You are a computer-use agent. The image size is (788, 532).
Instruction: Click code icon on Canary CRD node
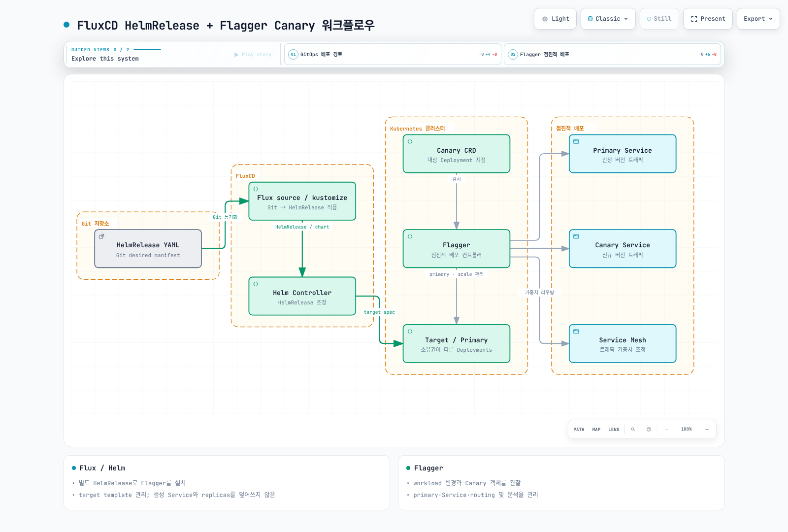(x=410, y=141)
